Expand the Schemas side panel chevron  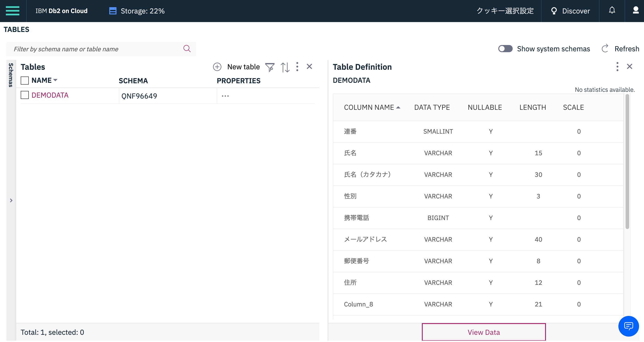(x=11, y=200)
